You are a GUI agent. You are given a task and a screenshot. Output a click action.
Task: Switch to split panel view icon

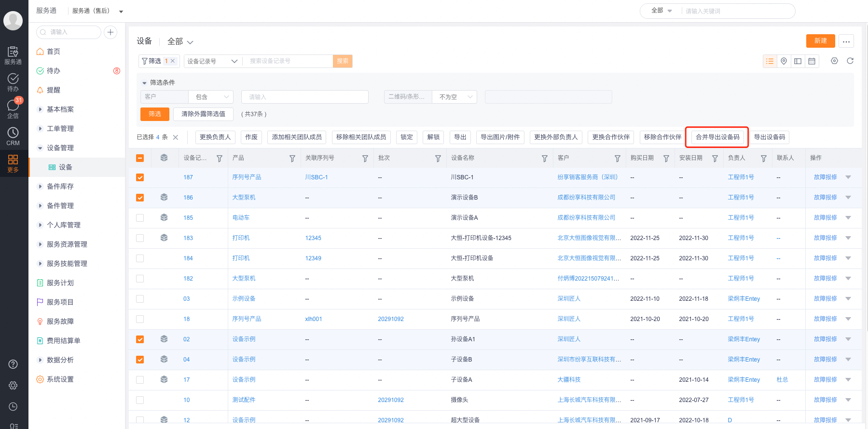tap(798, 61)
